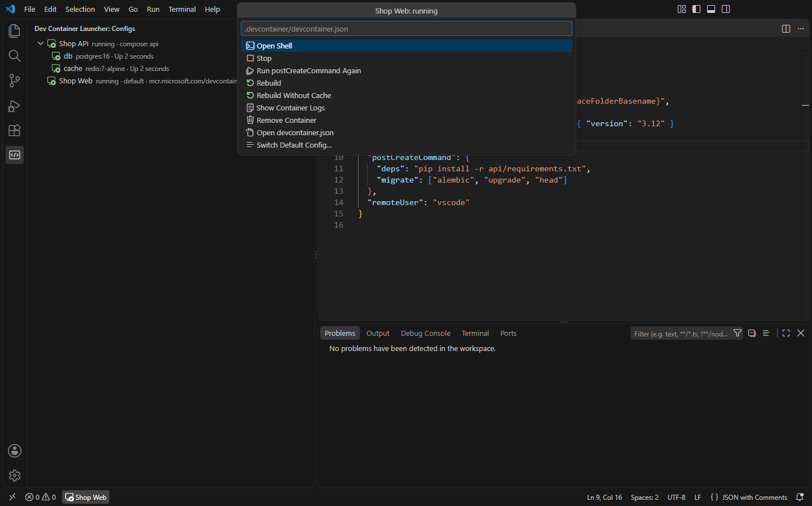Open the notifications bell in status bar
Image resolution: width=812 pixels, height=506 pixels.
point(800,498)
